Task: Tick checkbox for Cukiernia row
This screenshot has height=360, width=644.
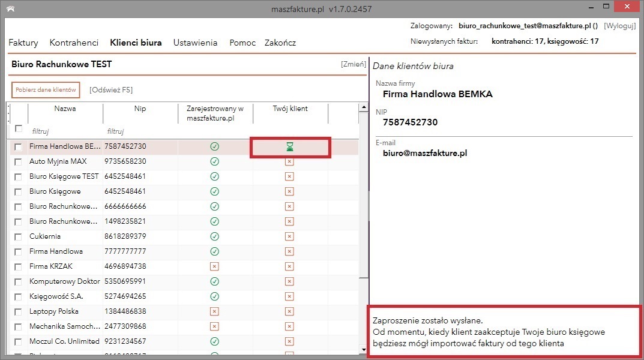Action: pyautogui.click(x=18, y=237)
